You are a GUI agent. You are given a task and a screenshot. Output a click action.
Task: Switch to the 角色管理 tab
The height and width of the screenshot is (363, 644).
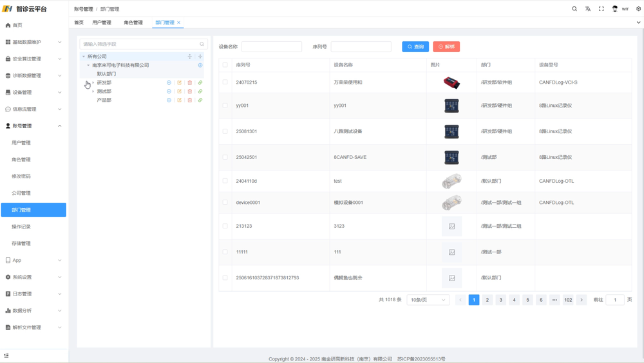click(133, 23)
